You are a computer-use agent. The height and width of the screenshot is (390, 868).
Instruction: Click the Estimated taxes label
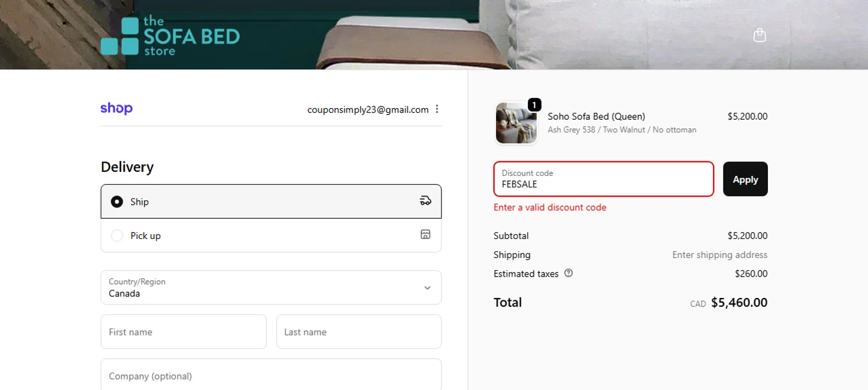point(526,274)
